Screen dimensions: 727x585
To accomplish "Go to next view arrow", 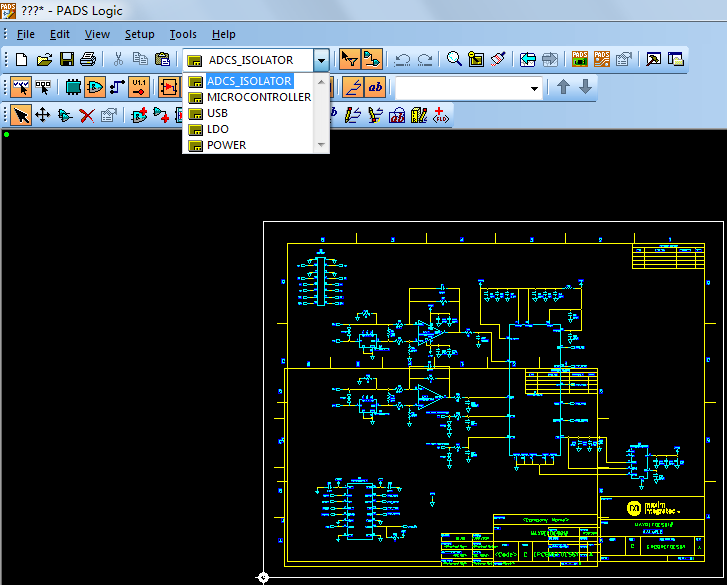I will [x=550, y=59].
